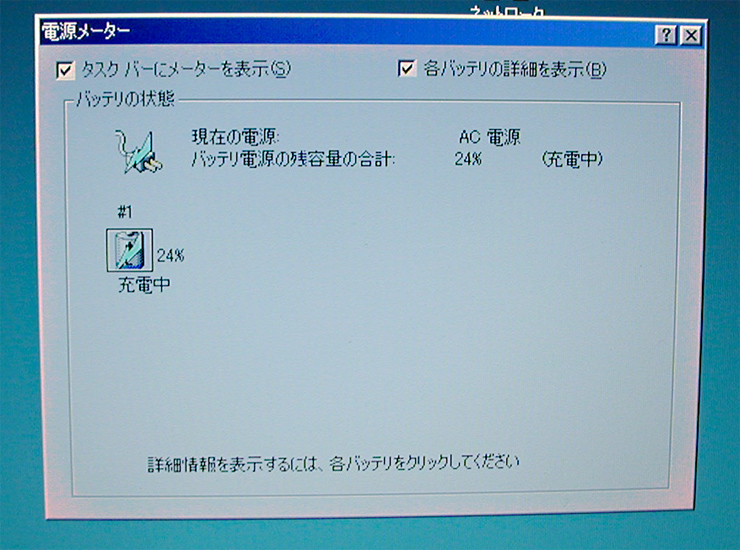
Task: Click the バッテリ電源の残容量の合計 label
Action: (293, 159)
